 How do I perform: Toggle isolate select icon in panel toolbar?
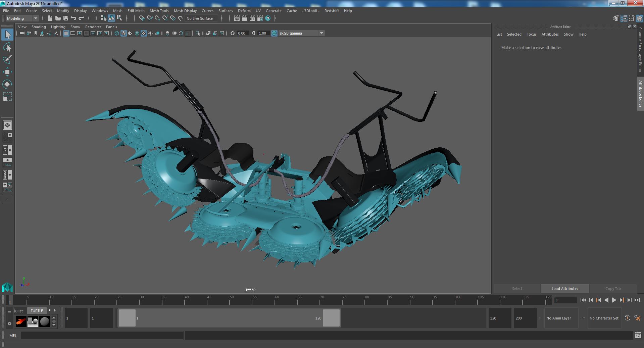[x=198, y=33]
